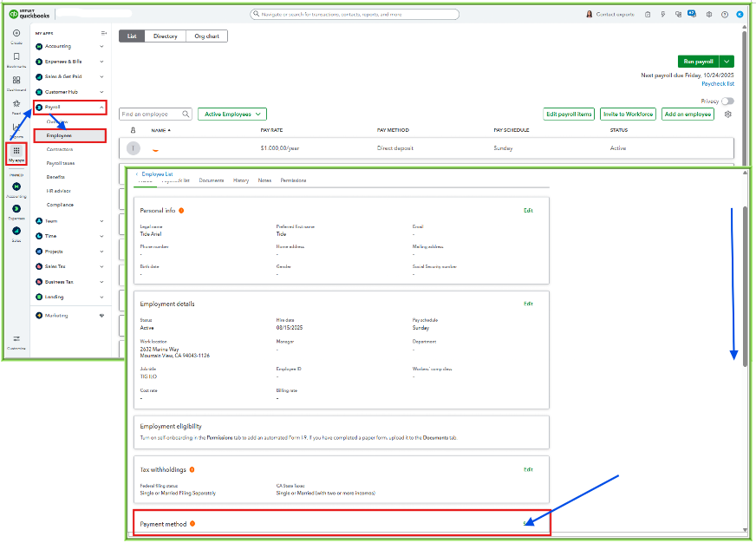Screen dimensions: 756x543
Task: Switch to the Org chart tab
Action: [206, 36]
